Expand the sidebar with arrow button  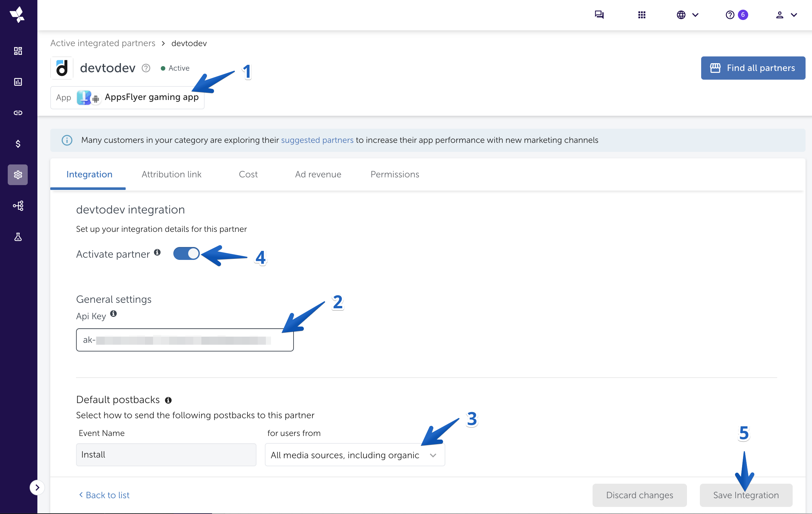37,487
